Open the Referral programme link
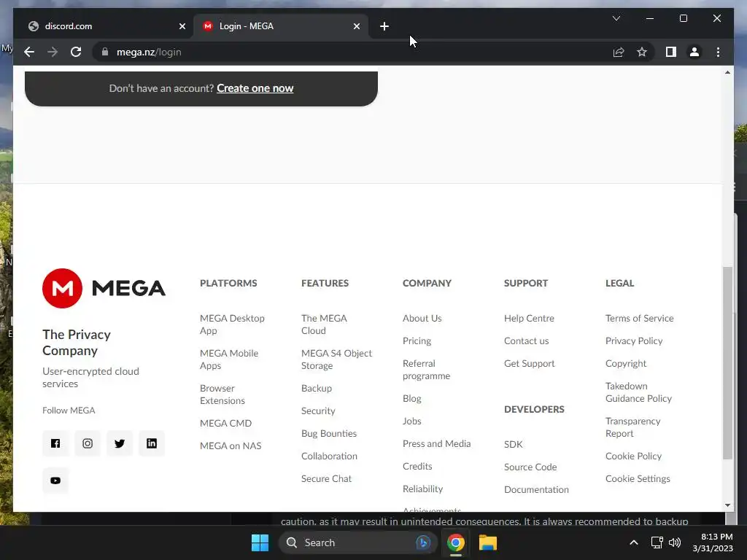The image size is (747, 560). pyautogui.click(x=426, y=370)
